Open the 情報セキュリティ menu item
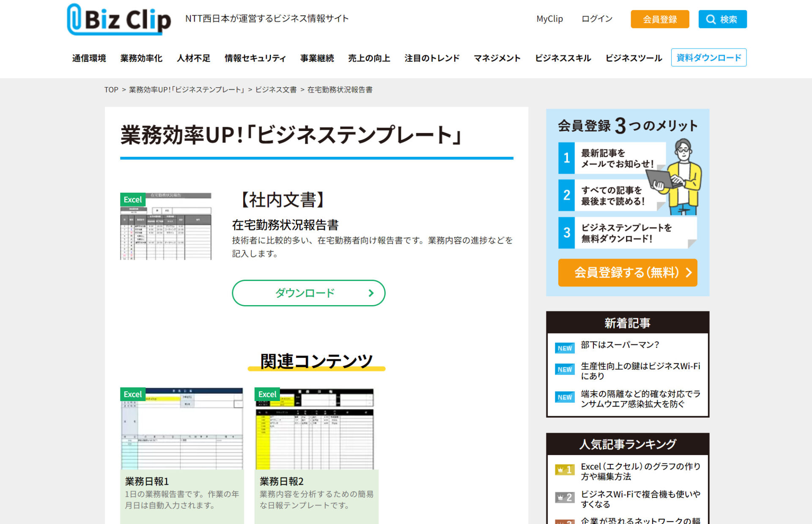The image size is (812, 524). point(255,58)
